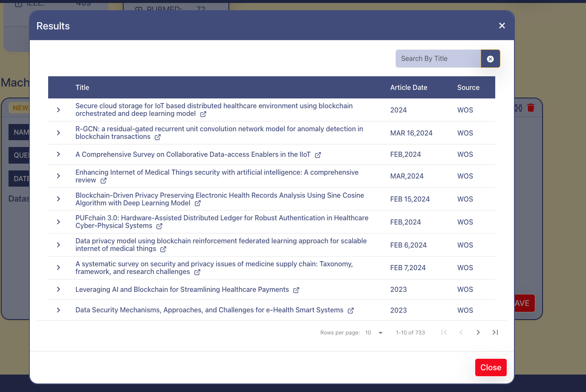Image resolution: width=586 pixels, height=392 pixels.
Task: Expand the R-GCN row
Action: click(x=58, y=133)
